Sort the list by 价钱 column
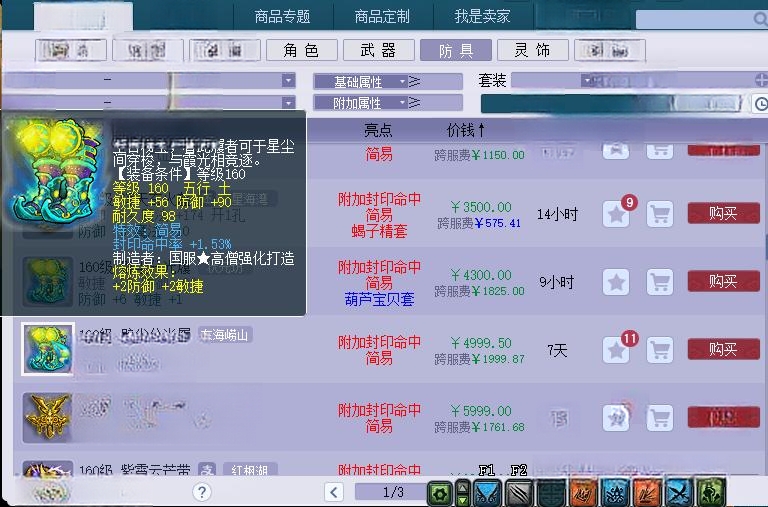The height and width of the screenshot is (507, 768). coord(466,130)
